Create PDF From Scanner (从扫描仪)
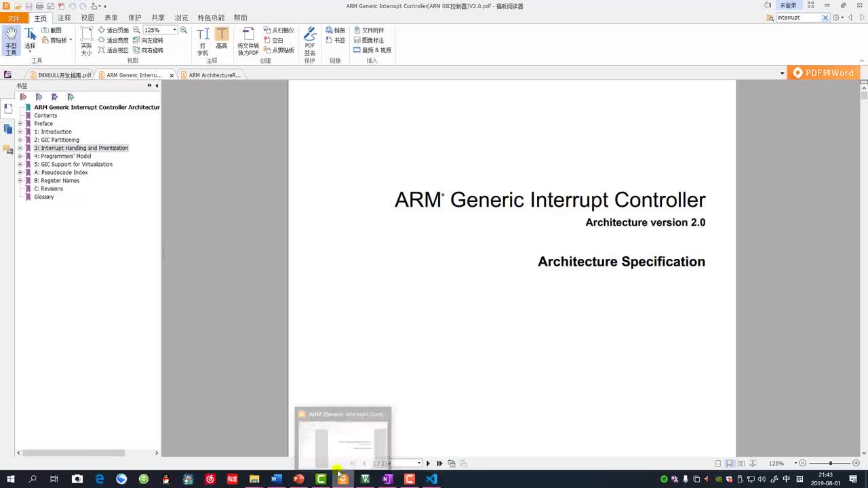Image resolution: width=868 pixels, height=488 pixels. click(x=279, y=30)
